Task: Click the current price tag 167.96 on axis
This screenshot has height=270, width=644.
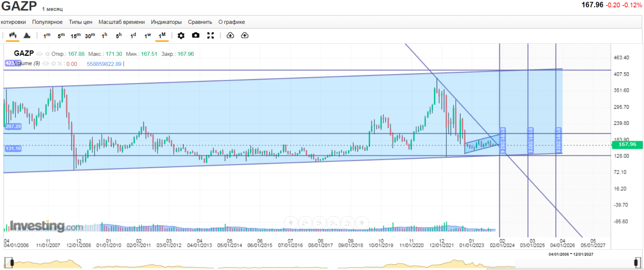Action: coord(627,145)
